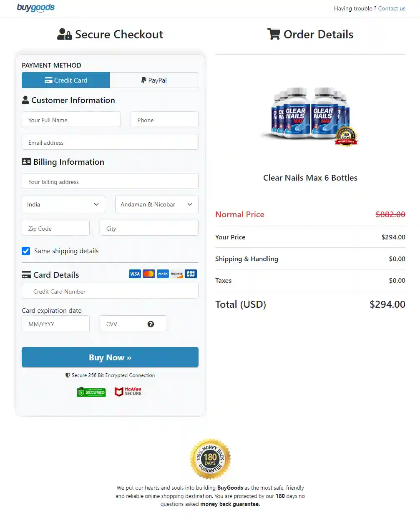Click the Credit Card Number field

click(110, 291)
